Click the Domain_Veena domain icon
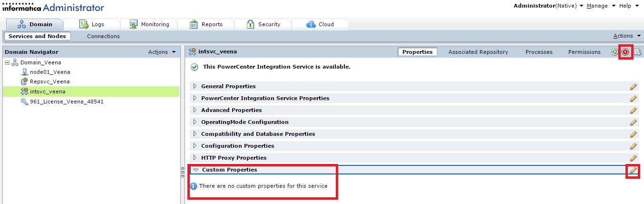The height and width of the screenshot is (204, 644). 15,62
